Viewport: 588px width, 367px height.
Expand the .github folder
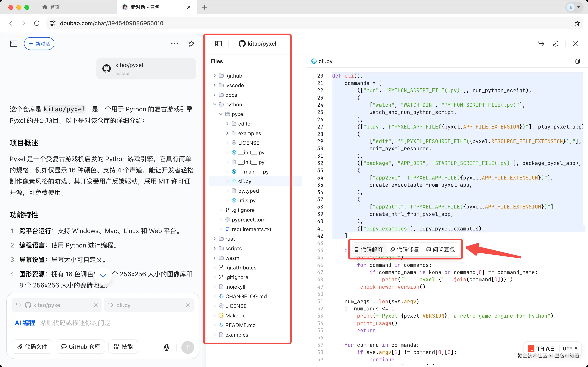pos(214,76)
